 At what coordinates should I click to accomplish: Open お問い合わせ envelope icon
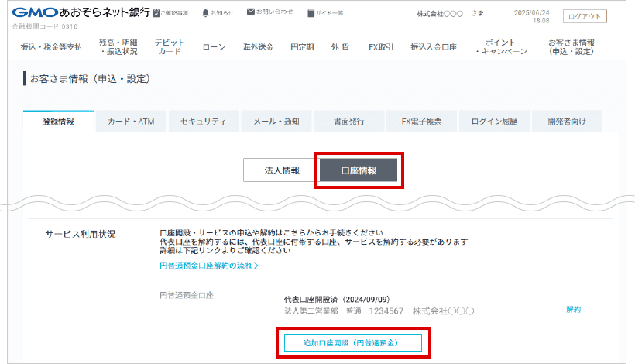[x=251, y=12]
